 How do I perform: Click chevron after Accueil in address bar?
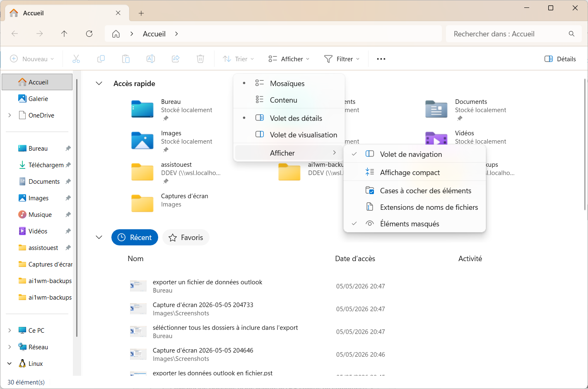176,34
